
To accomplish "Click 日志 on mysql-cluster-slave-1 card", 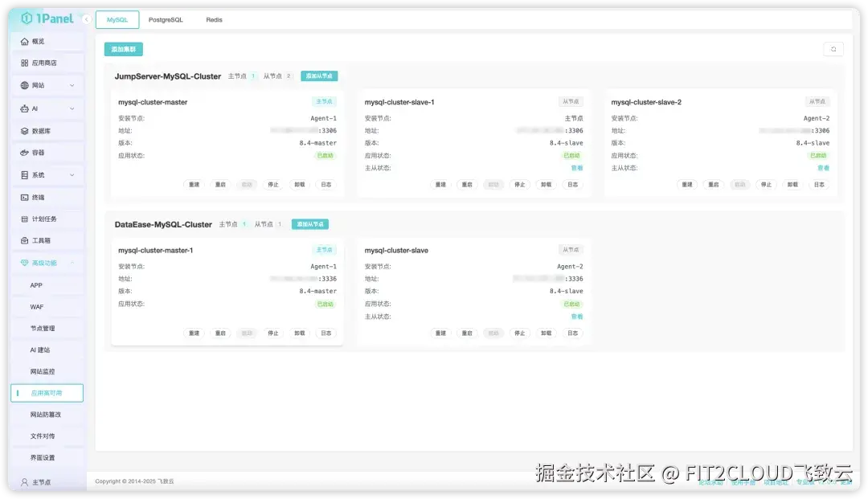I will click(573, 185).
